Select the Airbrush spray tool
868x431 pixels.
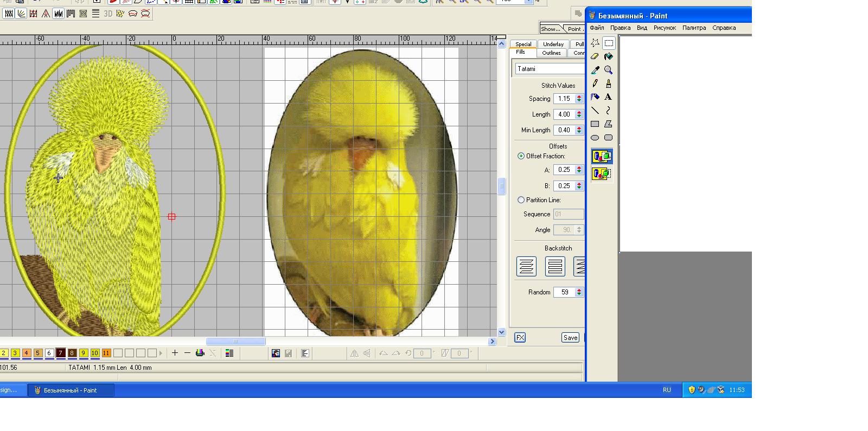(x=595, y=97)
